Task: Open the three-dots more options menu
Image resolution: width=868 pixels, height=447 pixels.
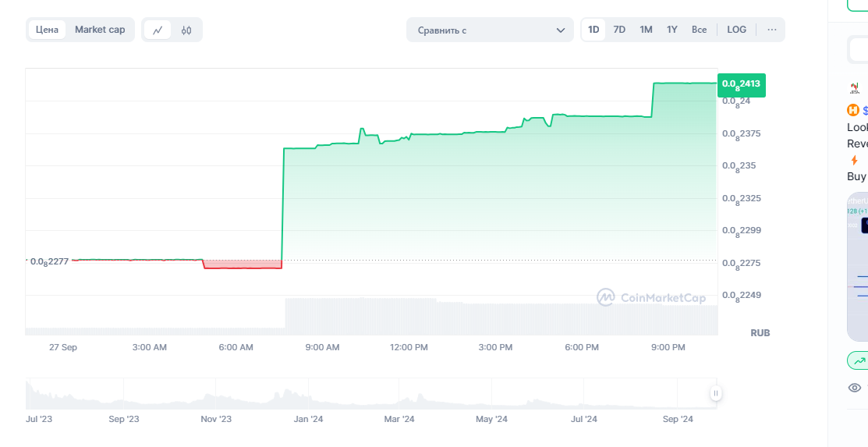Action: click(772, 30)
